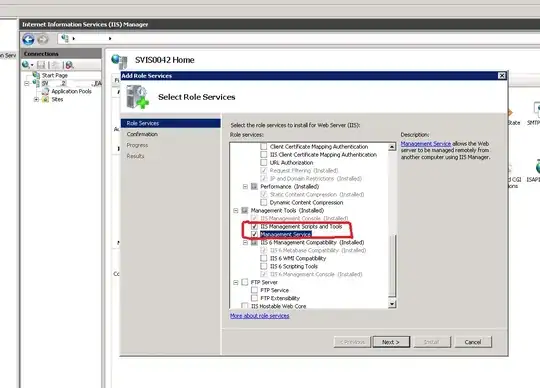The height and width of the screenshot is (388, 540).
Task: Open the Management Service link in Description
Action: click(x=426, y=144)
